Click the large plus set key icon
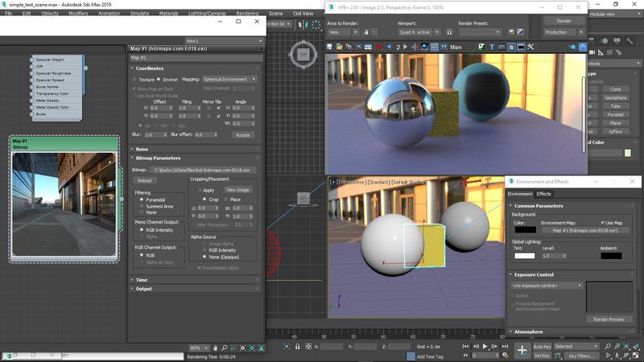The height and width of the screenshot is (362, 644). (x=522, y=351)
